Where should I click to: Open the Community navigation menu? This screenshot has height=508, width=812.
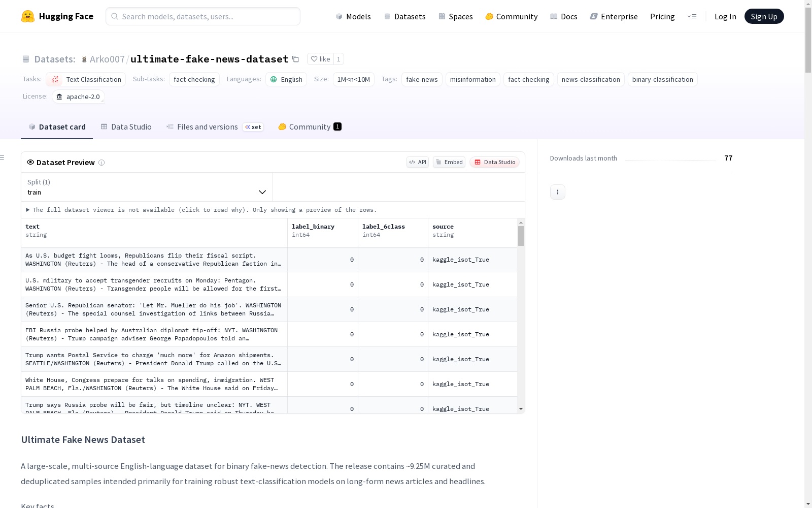click(x=512, y=16)
